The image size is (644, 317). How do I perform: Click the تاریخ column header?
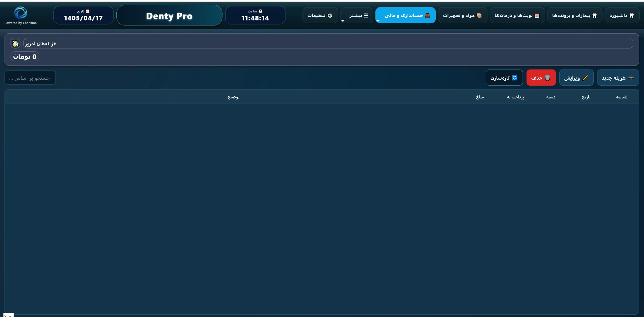[586, 97]
